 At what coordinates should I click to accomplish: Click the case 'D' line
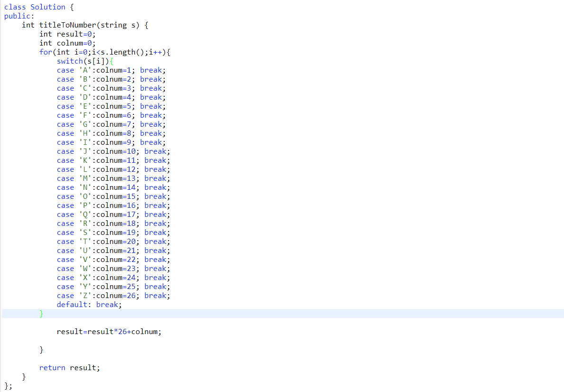point(111,97)
